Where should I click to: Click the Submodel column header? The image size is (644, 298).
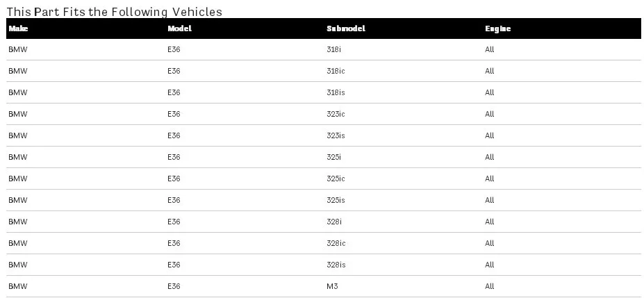click(x=346, y=28)
